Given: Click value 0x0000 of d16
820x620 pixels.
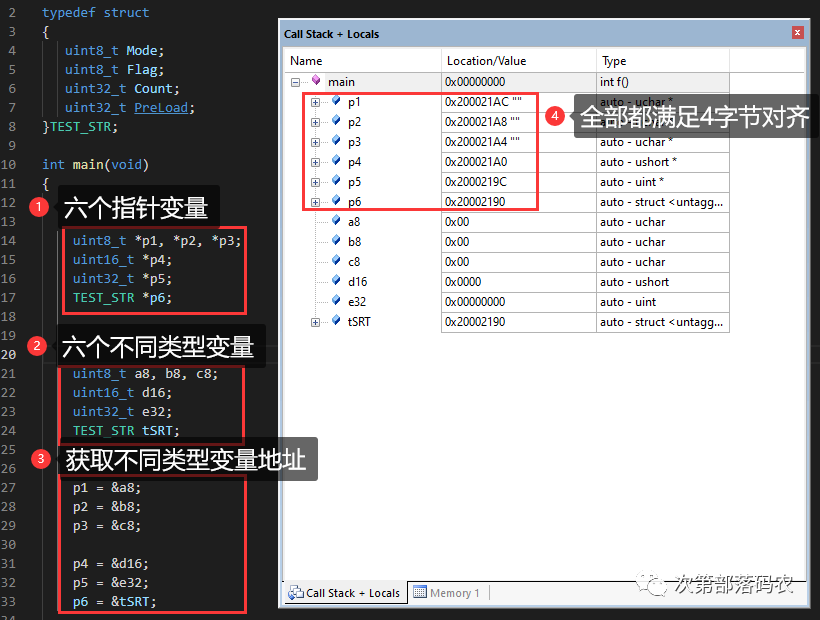Looking at the screenshot, I should (x=463, y=282).
